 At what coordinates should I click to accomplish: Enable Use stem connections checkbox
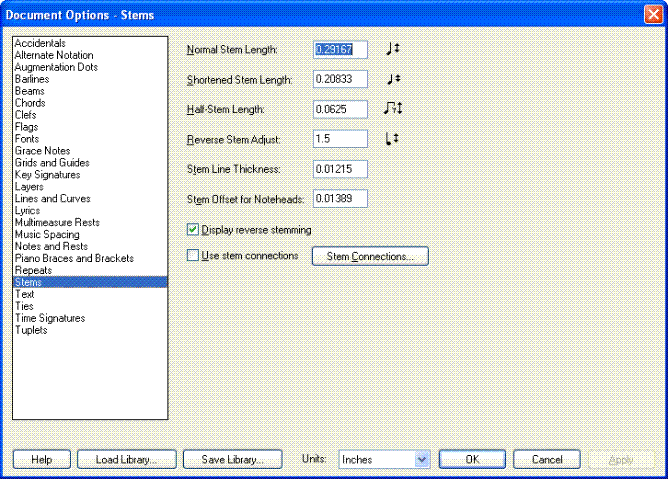(194, 256)
